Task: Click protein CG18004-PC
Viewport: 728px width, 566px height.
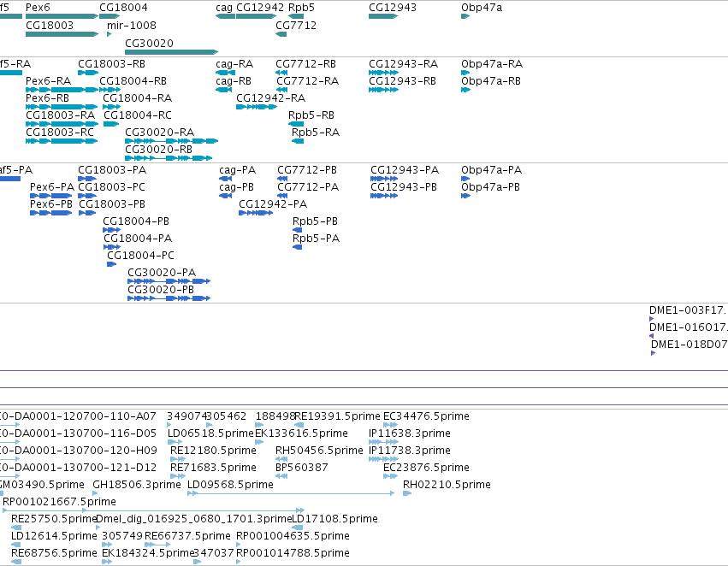Action: (x=140, y=256)
